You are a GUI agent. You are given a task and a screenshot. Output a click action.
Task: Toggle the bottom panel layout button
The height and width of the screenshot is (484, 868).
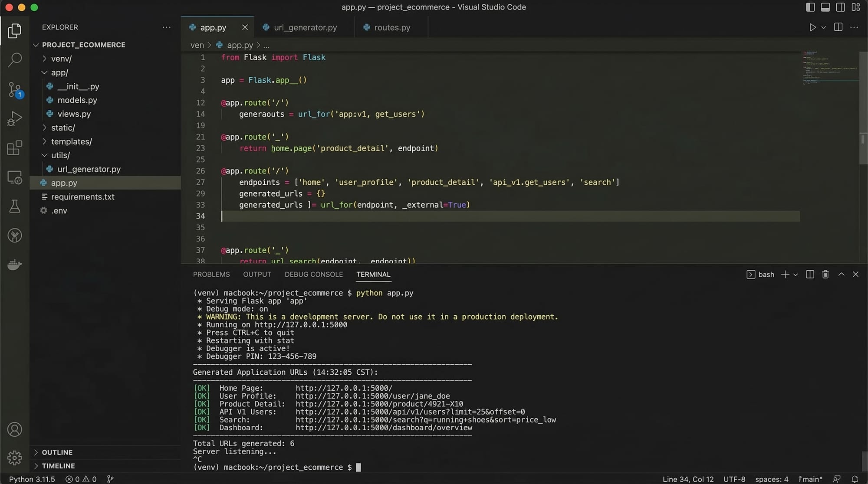tap(825, 7)
